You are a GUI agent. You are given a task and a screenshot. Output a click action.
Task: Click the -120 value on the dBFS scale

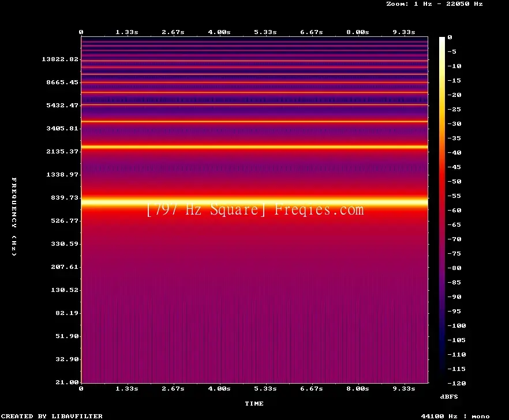coord(456,383)
